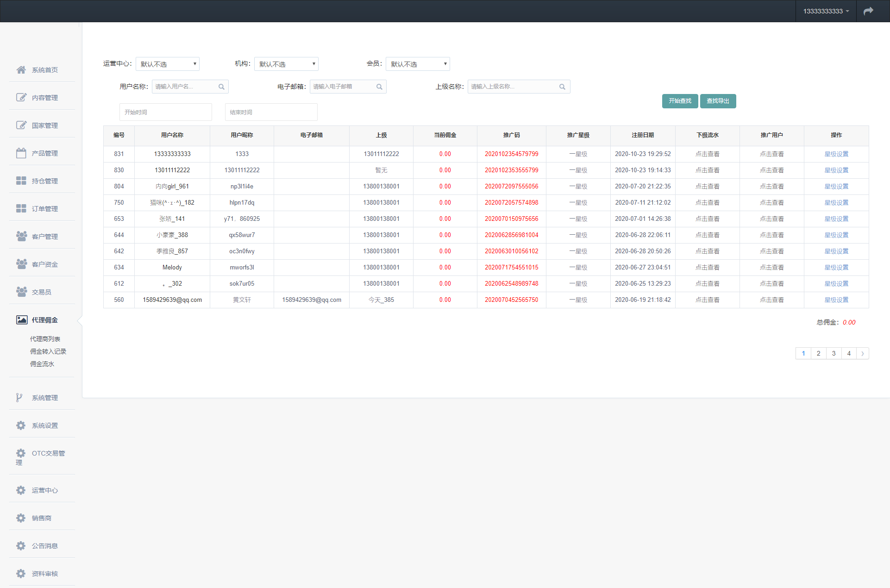890x588 pixels.
Task: Click the gear icon beside OTC交易管理
Action: coord(21,453)
